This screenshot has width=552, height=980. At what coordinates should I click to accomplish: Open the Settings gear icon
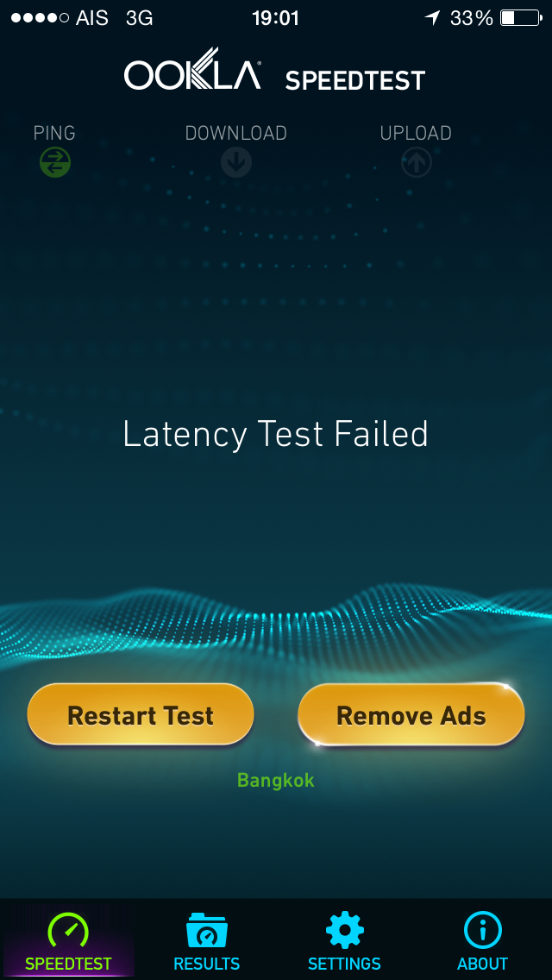pyautogui.click(x=344, y=930)
